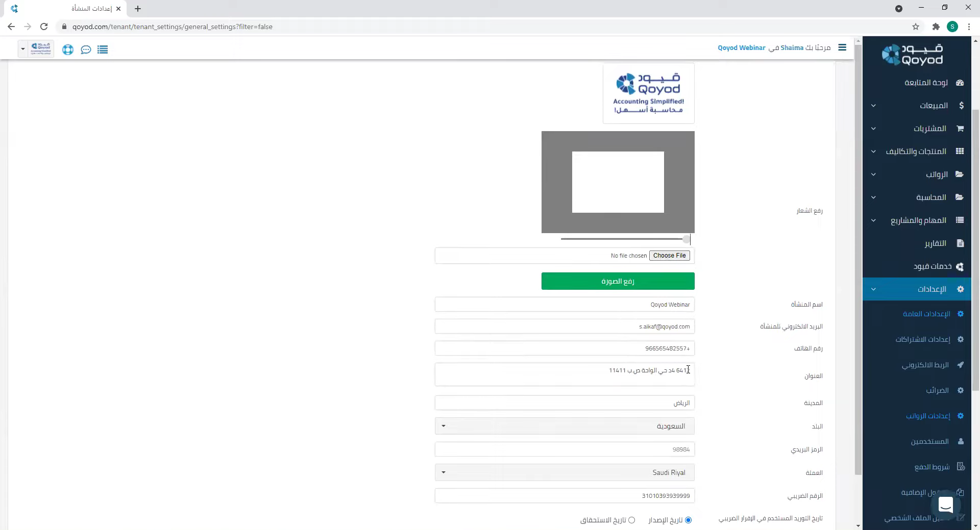
Task: Select the تاريخ الإصدار radio button
Action: pos(689,520)
